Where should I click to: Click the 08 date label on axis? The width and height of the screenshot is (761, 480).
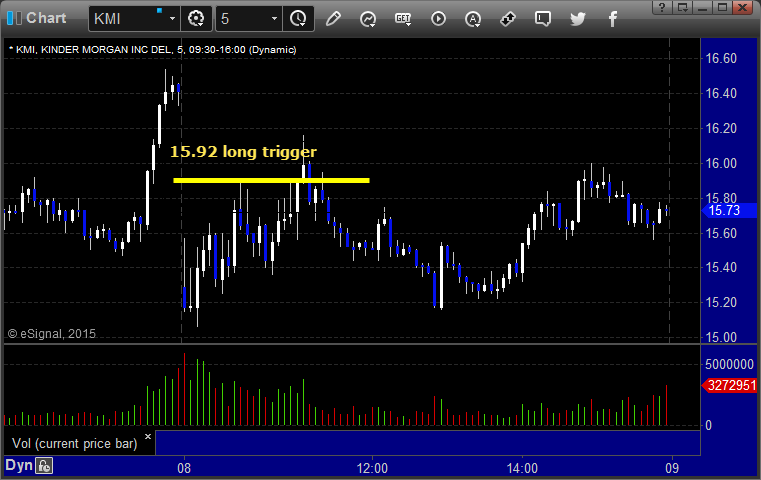pyautogui.click(x=184, y=468)
